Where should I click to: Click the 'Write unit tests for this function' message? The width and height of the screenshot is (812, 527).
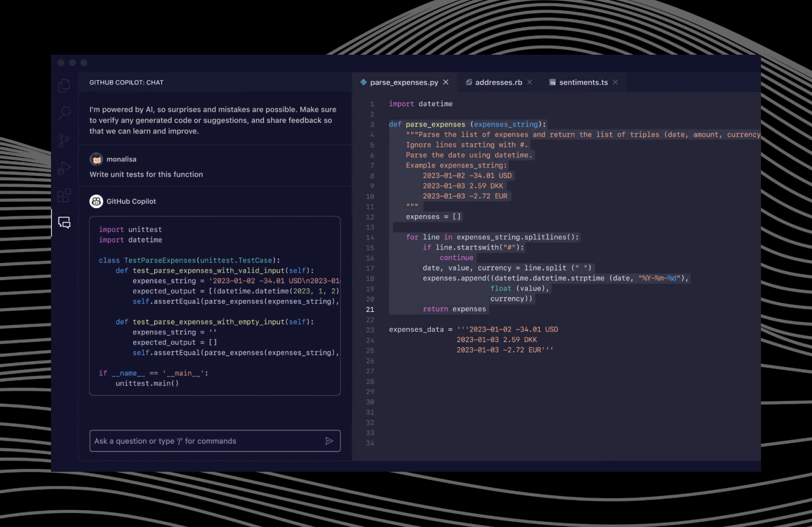146,174
